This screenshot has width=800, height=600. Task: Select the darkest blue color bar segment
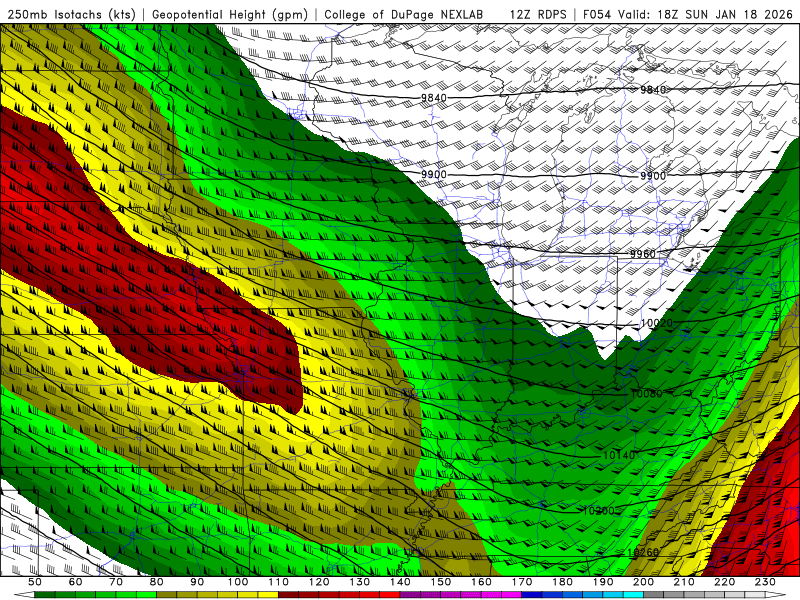point(532,595)
